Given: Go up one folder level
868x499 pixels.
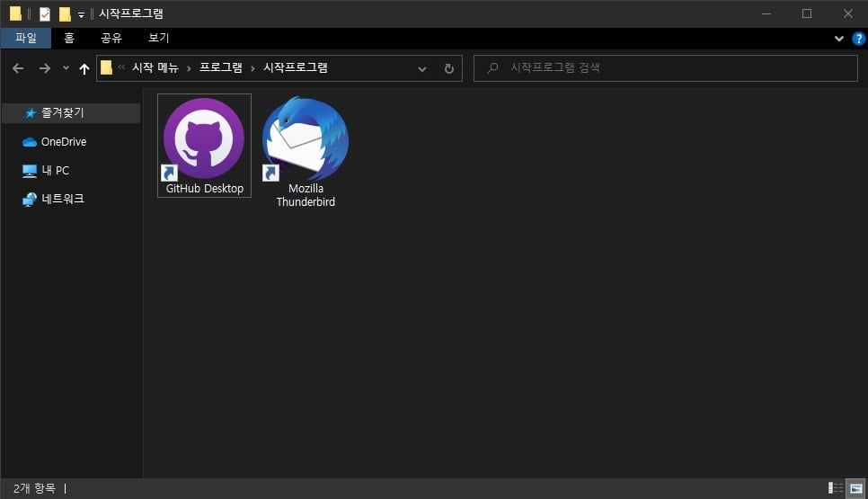Looking at the screenshot, I should pos(84,68).
